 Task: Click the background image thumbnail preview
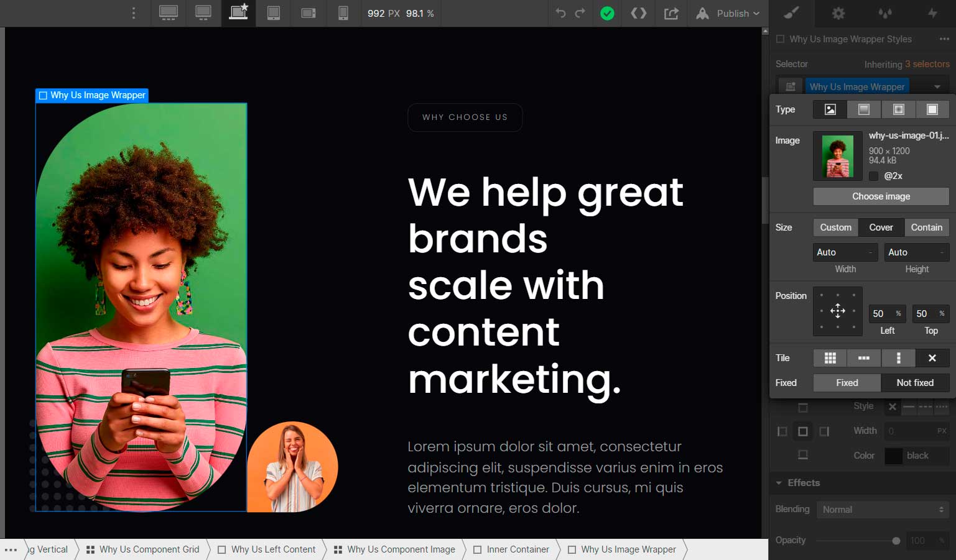837,157
